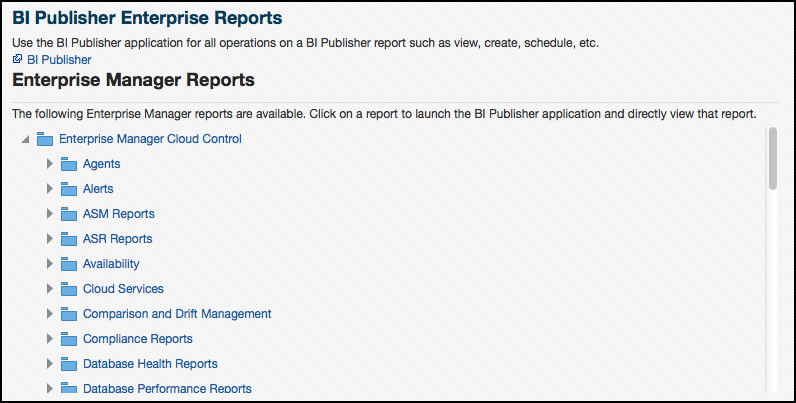Image resolution: width=796 pixels, height=403 pixels.
Task: Click the Cloud Services folder icon
Action: [69, 288]
